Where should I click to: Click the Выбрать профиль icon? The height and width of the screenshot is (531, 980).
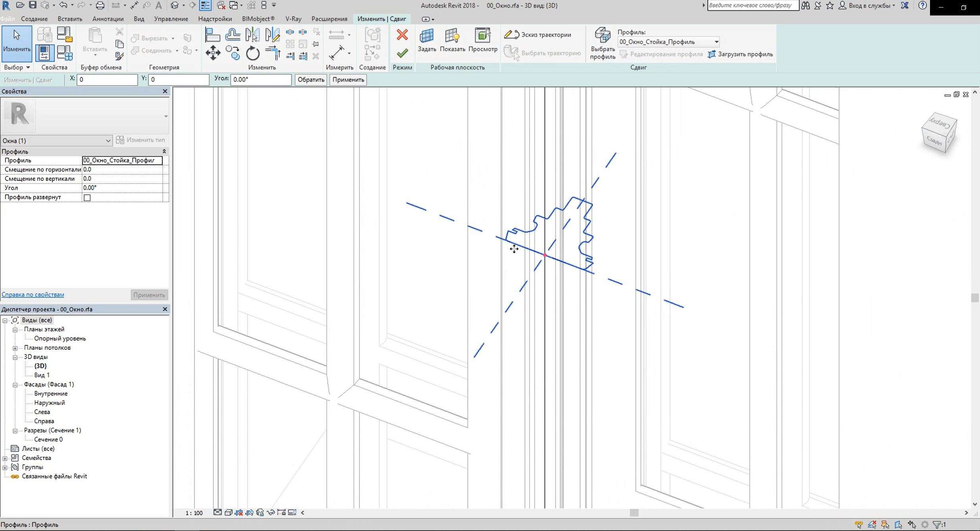pyautogui.click(x=602, y=44)
